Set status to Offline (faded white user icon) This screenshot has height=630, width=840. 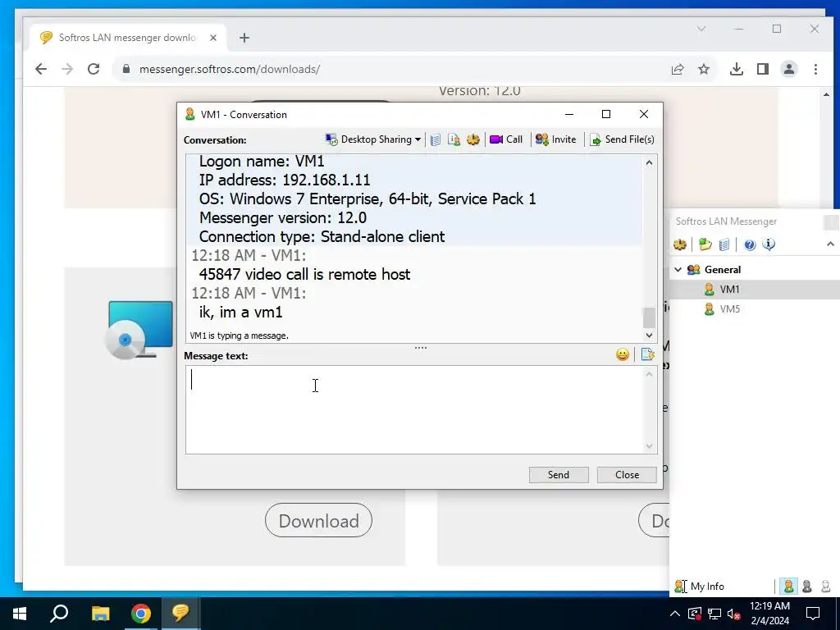coord(825,587)
